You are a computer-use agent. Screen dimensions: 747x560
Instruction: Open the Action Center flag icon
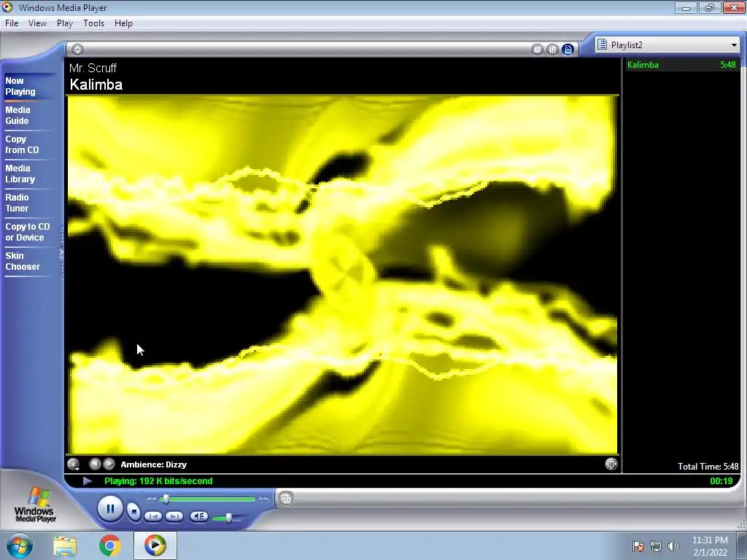coord(638,546)
